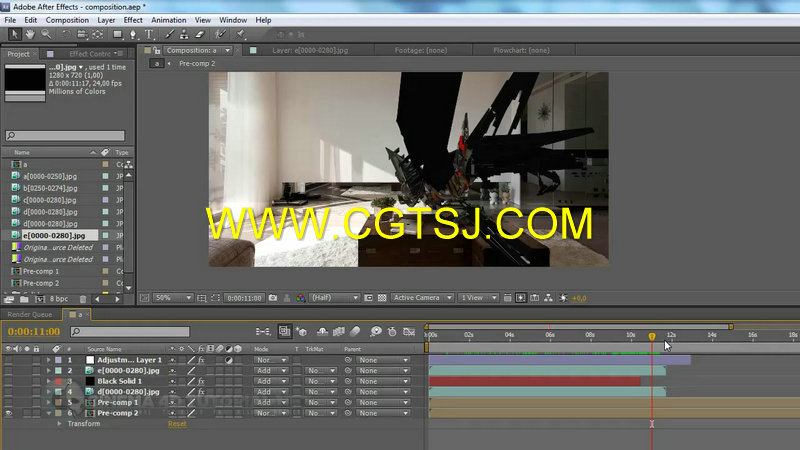Image resolution: width=800 pixels, height=450 pixels.
Task: Toggle visibility of Adjustment Layer 1
Action: [8, 360]
